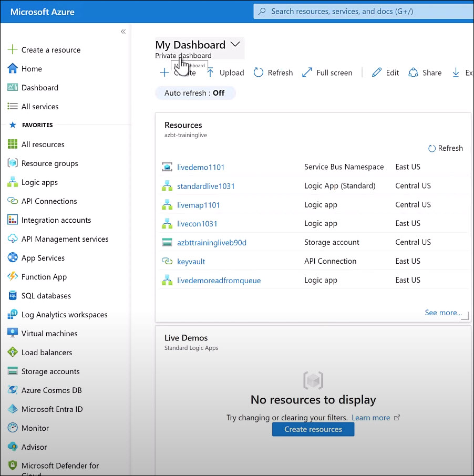Open the My Dashboard dropdown
This screenshot has width=474, height=476.
235,44
